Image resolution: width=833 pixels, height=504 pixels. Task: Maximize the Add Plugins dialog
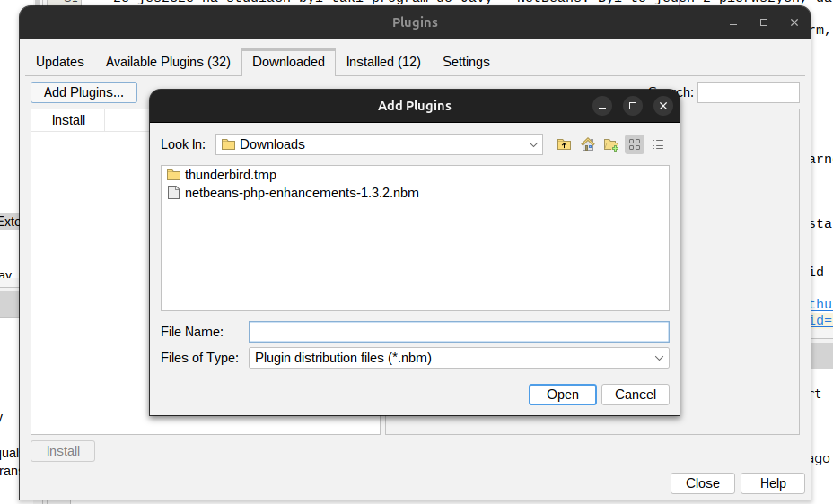633,106
